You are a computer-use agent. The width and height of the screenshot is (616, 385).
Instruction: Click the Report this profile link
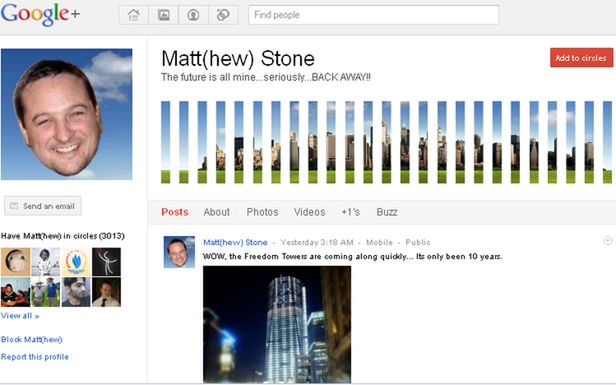(x=35, y=357)
